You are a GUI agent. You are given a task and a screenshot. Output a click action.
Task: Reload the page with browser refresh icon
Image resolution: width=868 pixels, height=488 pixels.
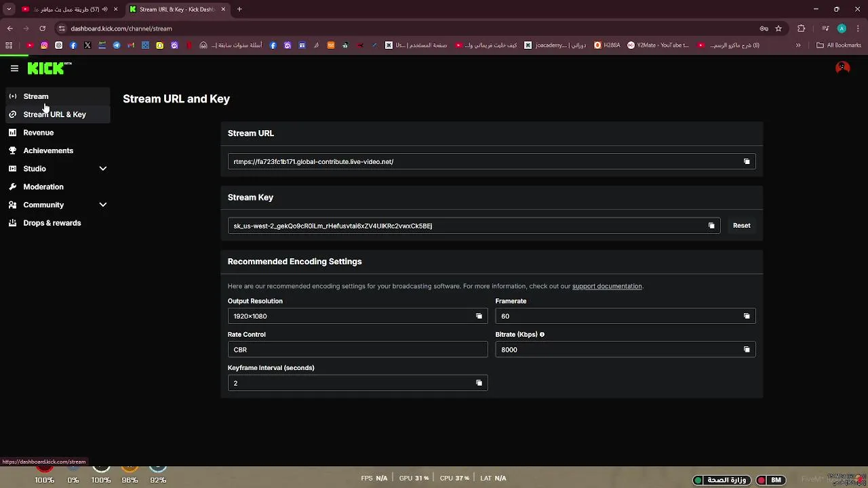point(42,28)
